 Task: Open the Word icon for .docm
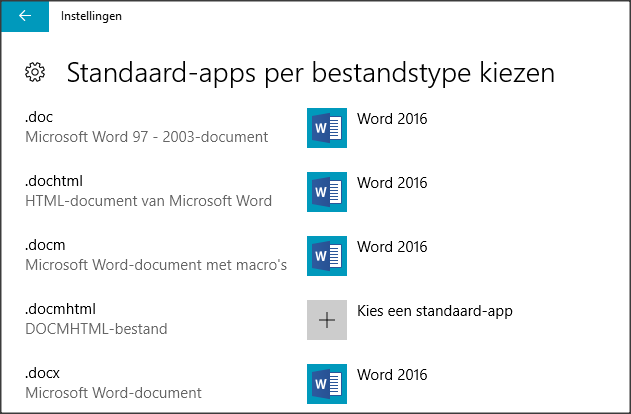[x=327, y=256]
